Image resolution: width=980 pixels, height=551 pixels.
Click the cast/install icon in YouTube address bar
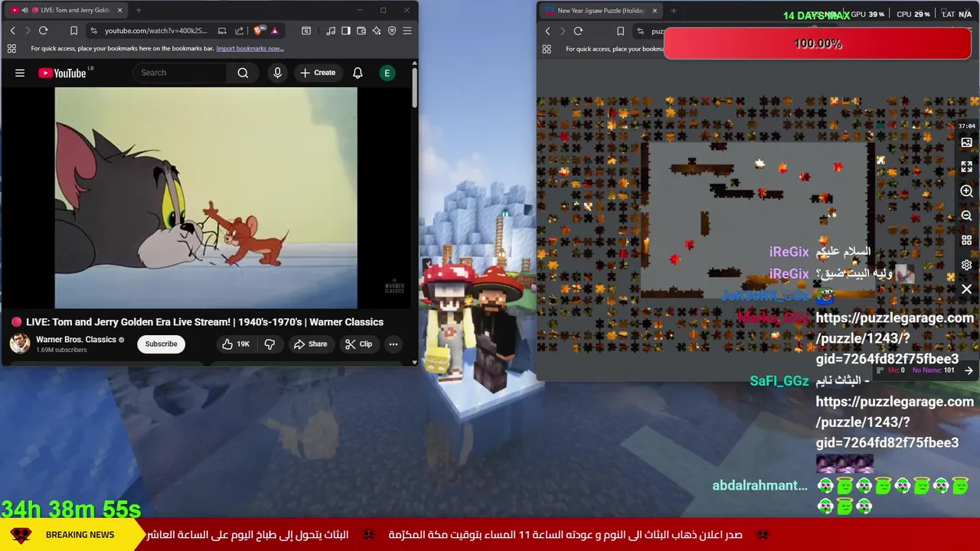click(222, 31)
